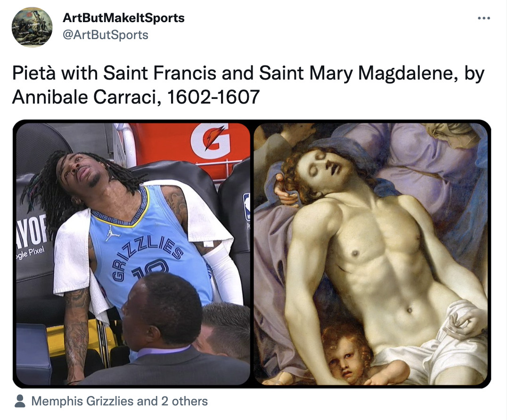The width and height of the screenshot is (509, 420).
Task: Click the tweet caption about Pietà
Action: (247, 85)
